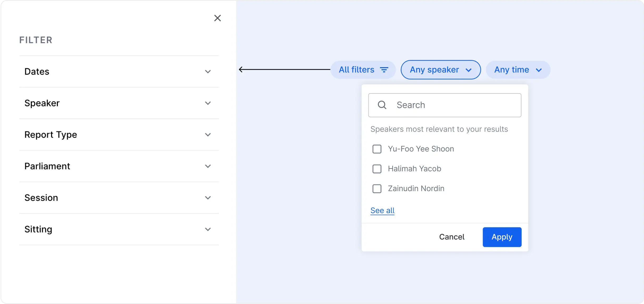
Task: Click the magnifier icon in search box
Action: [382, 105]
